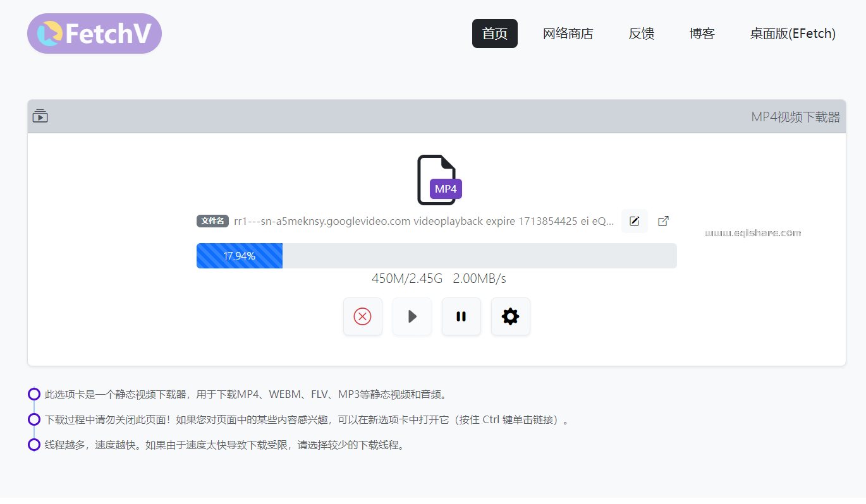866x504 pixels.
Task: Open the 网络商店 page
Action: [567, 33]
